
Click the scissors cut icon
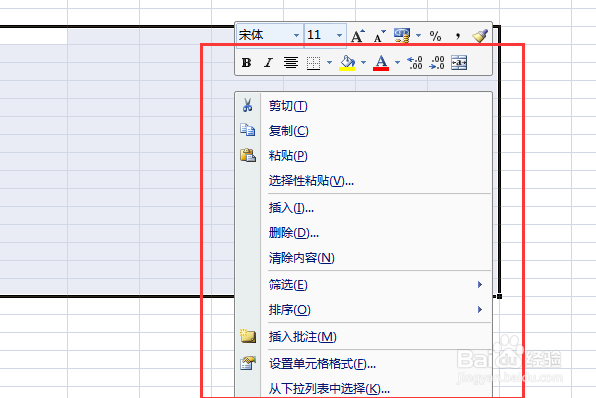click(x=247, y=105)
